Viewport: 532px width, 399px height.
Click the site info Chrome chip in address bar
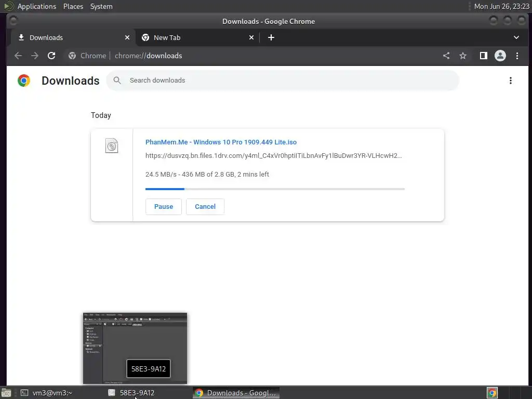pyautogui.click(x=87, y=56)
